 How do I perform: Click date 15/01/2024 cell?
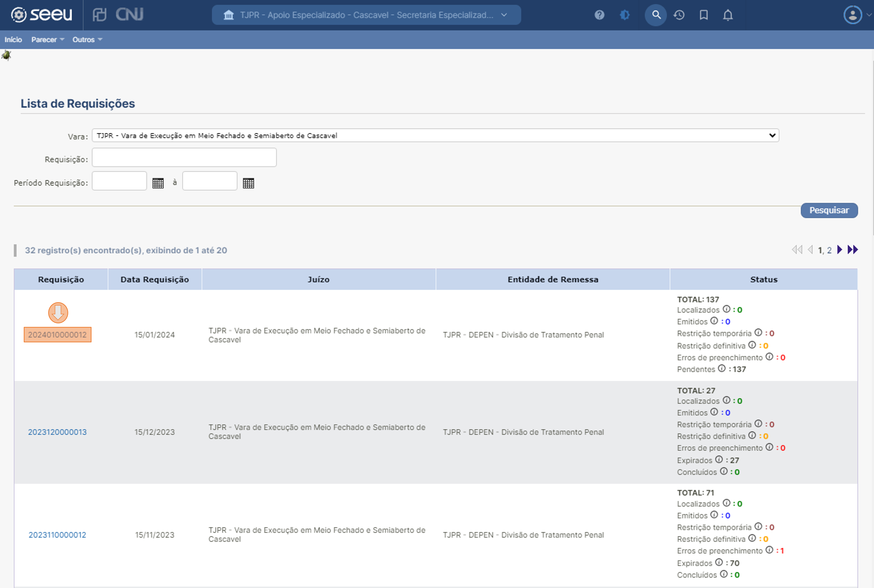point(154,335)
